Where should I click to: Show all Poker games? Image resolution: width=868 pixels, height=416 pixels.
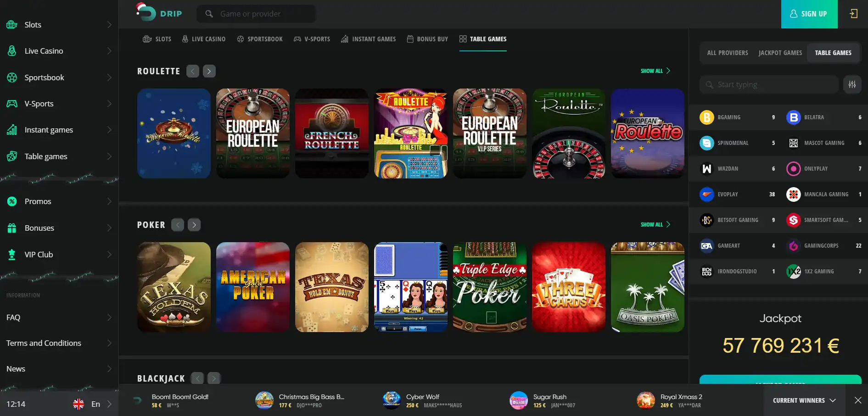pos(655,225)
